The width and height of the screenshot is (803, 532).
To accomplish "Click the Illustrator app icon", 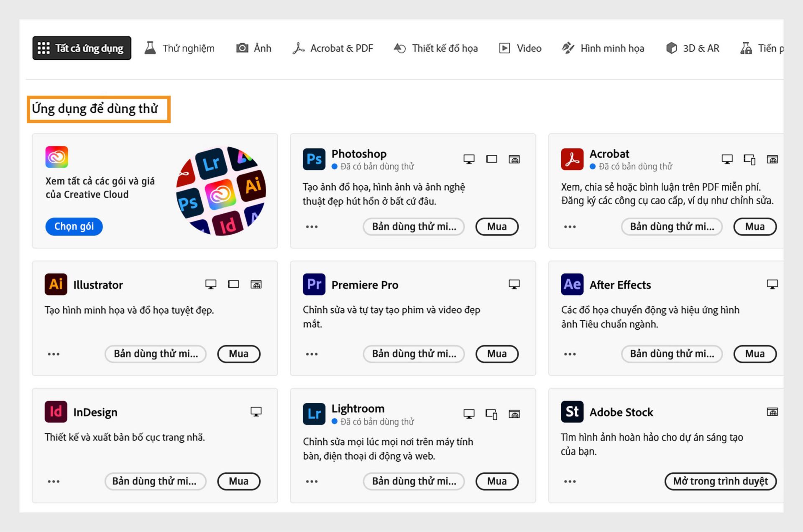I will tap(56, 284).
